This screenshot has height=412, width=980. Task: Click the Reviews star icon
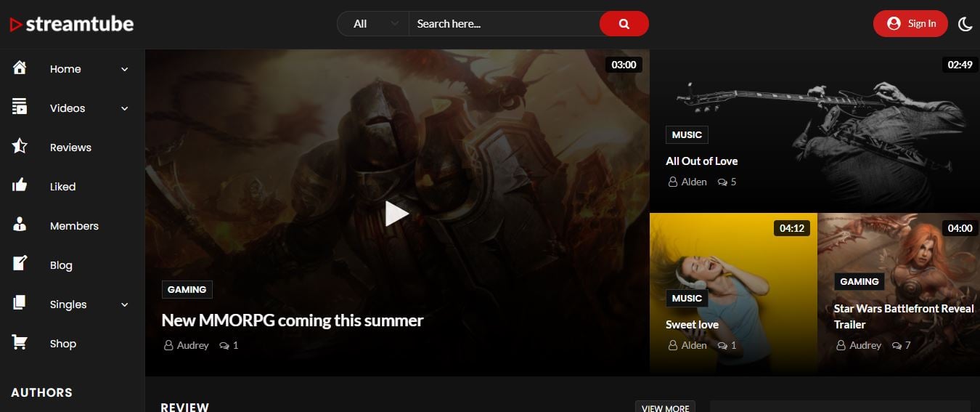[20, 147]
